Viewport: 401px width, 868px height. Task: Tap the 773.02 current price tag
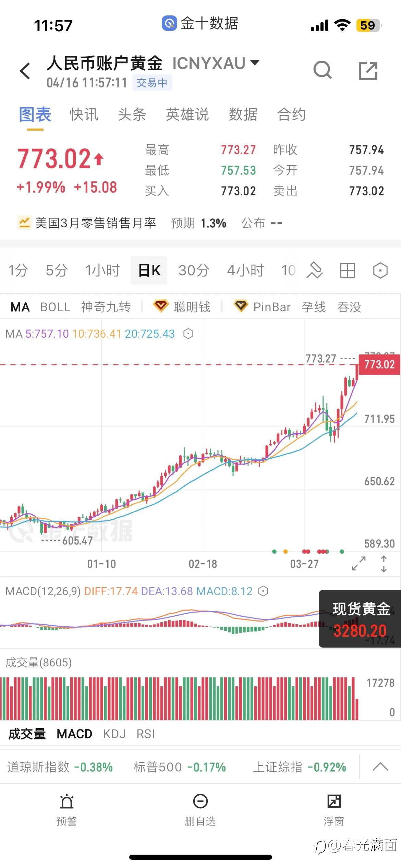tap(379, 364)
